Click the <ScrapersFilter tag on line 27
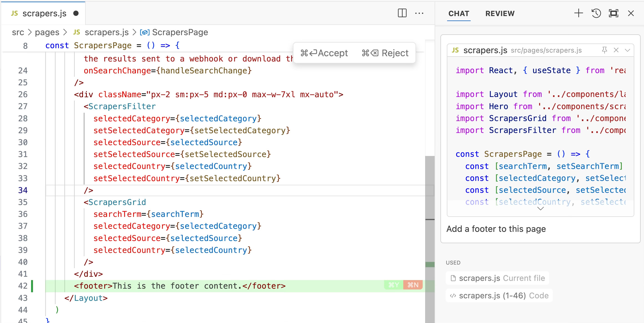 click(x=120, y=106)
